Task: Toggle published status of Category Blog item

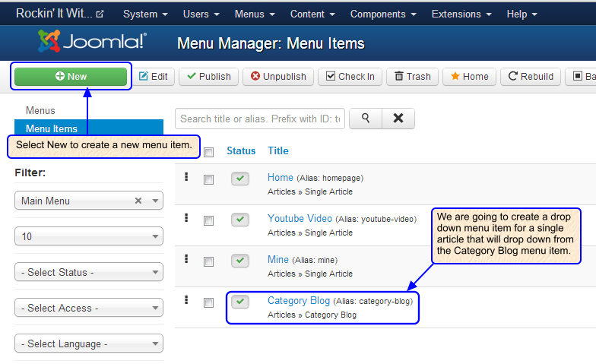Action: click(x=240, y=301)
